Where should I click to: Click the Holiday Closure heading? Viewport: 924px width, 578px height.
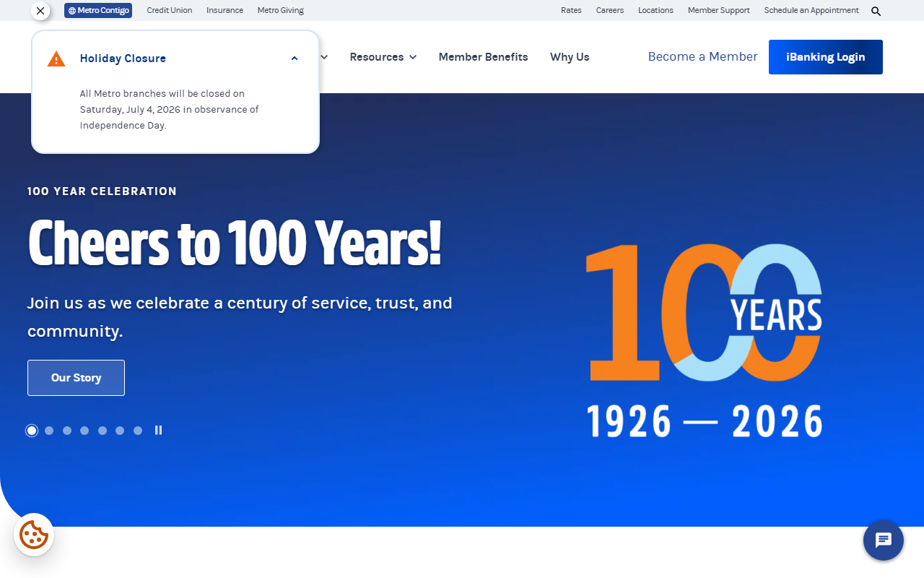(x=123, y=59)
